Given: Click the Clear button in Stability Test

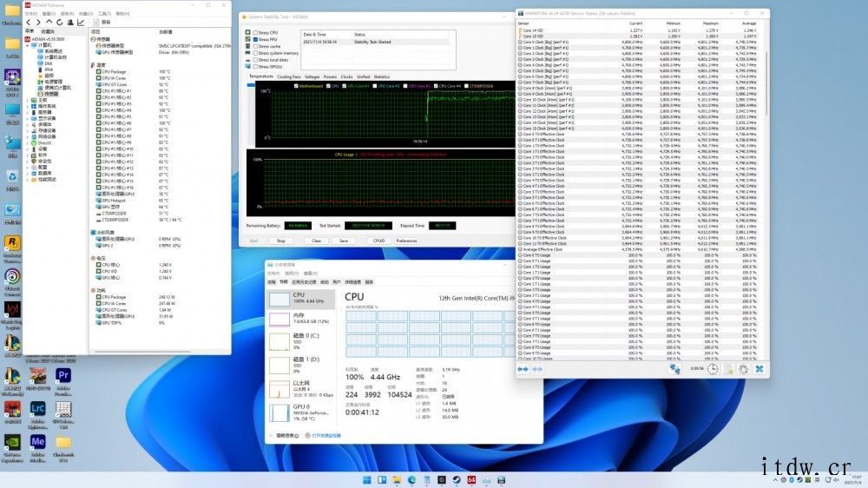Looking at the screenshot, I should pos(316,241).
